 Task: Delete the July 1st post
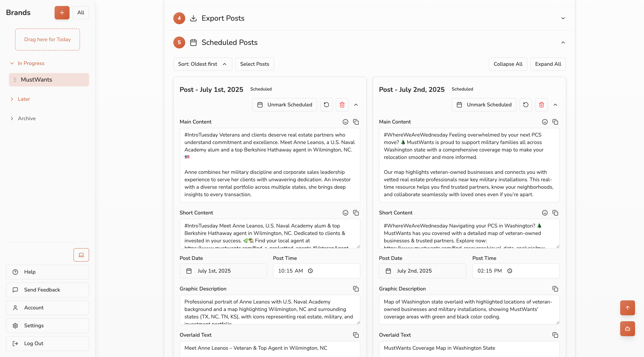coord(342,105)
